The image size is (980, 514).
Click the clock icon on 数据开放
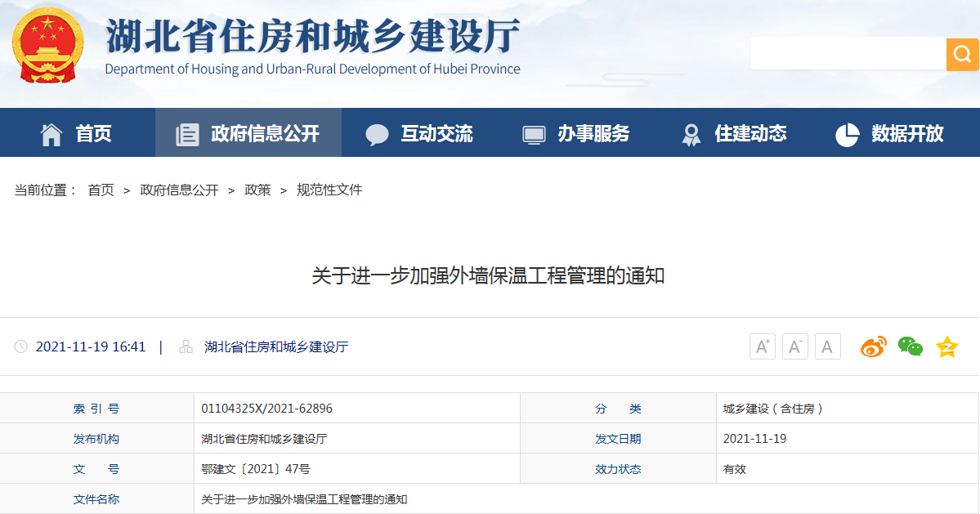pos(847,132)
